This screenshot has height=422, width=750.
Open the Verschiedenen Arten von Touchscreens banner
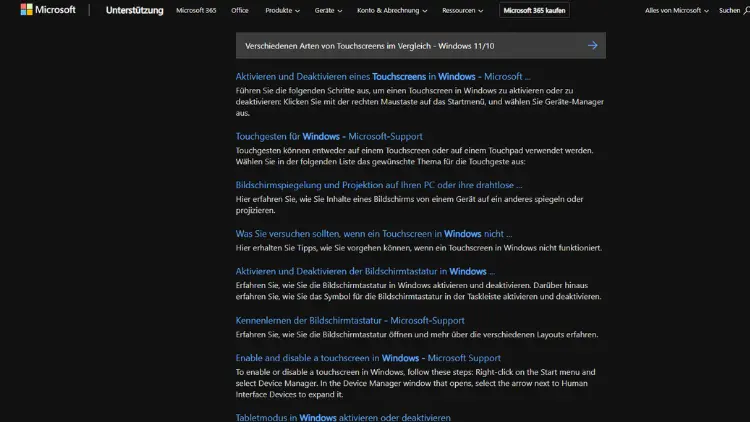click(420, 45)
